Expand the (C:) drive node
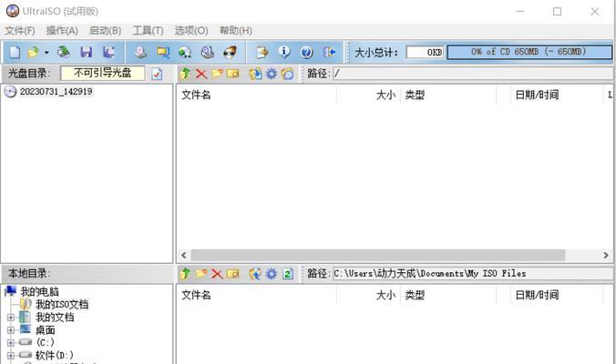This screenshot has width=616, height=364. click(11, 343)
